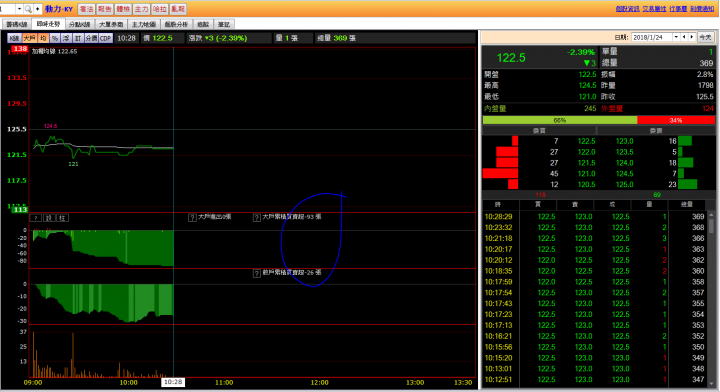The width and height of the screenshot is (720, 392).
Task: Click the 10:28 time marker on the time axis
Action: coord(173,382)
